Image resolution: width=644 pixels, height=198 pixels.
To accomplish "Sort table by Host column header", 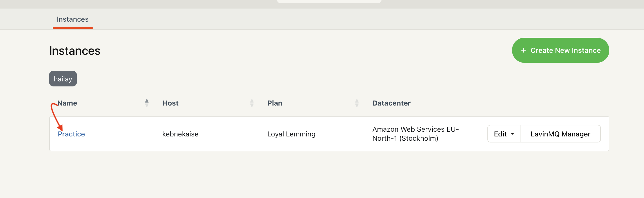I will (x=170, y=103).
